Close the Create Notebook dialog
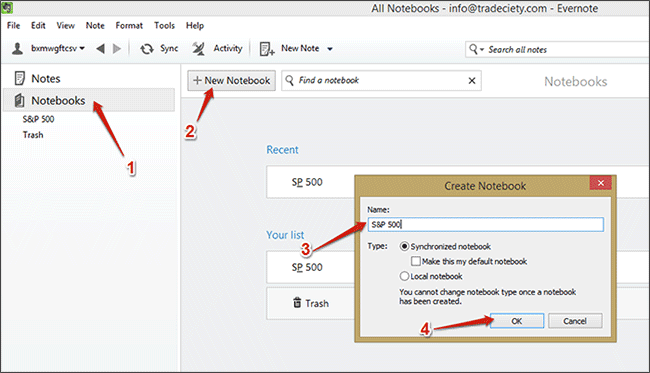This screenshot has width=650, height=373. tap(601, 183)
